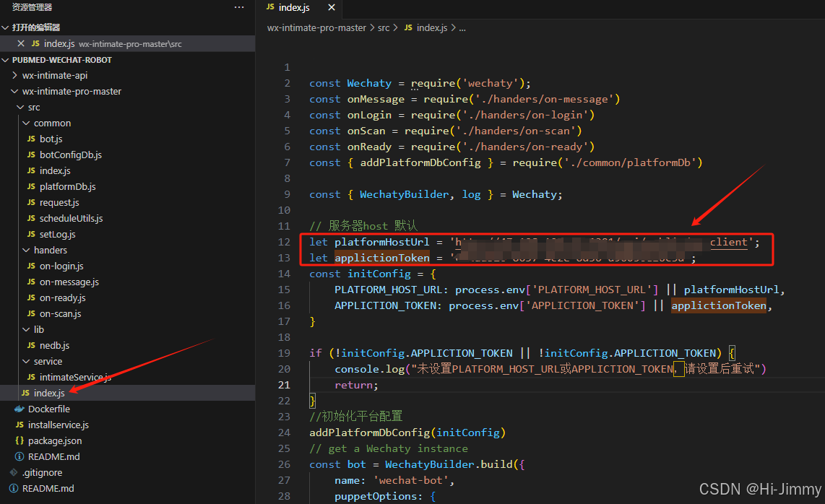Click line number 12 in gutter

284,242
